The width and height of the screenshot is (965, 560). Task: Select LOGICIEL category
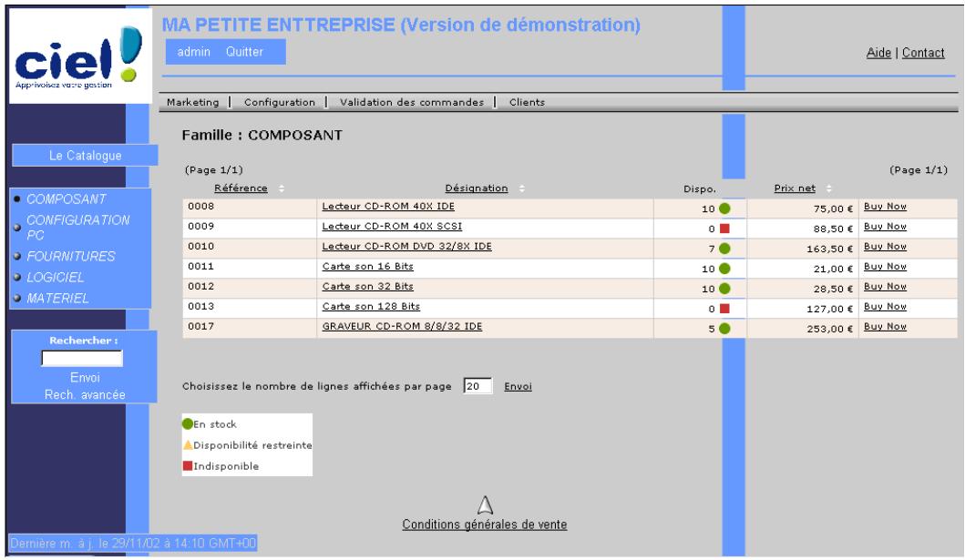[x=56, y=277]
